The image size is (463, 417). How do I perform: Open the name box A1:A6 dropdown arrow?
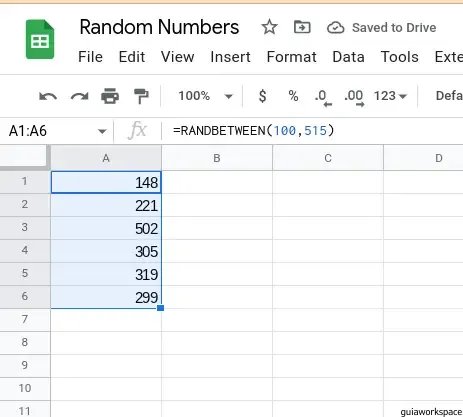click(x=102, y=131)
